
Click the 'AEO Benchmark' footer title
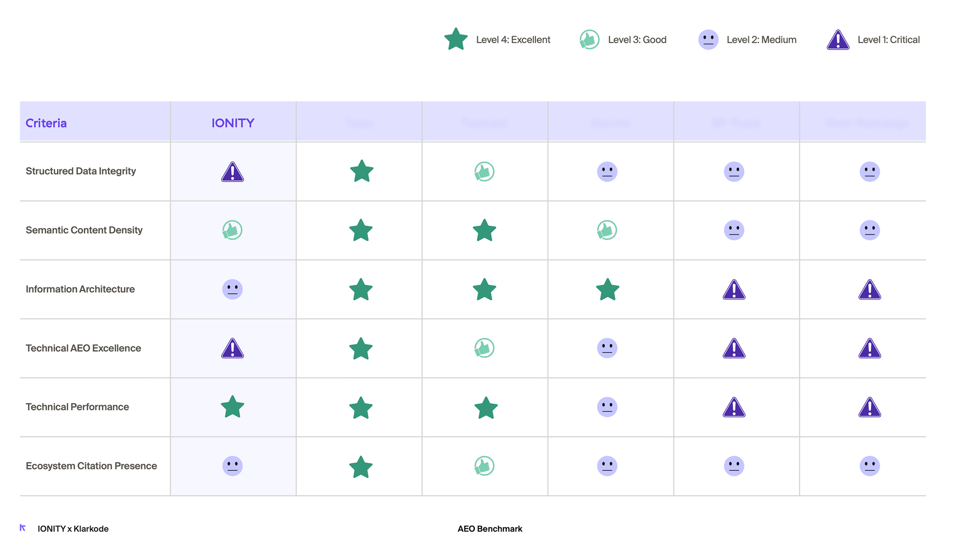490,529
